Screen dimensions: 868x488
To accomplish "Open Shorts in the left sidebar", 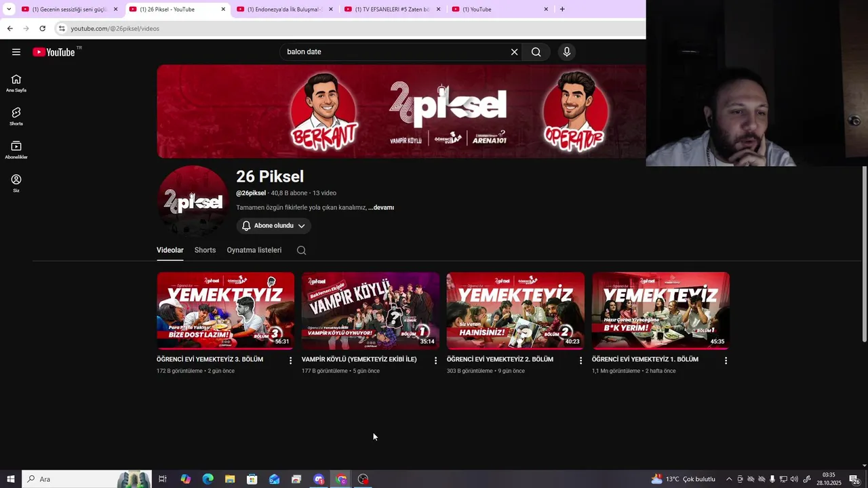I will tap(16, 117).
